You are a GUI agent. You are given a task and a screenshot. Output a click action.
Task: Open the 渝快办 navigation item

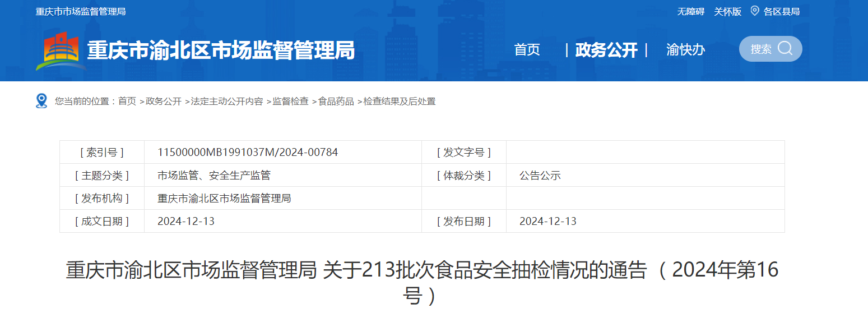[685, 50]
